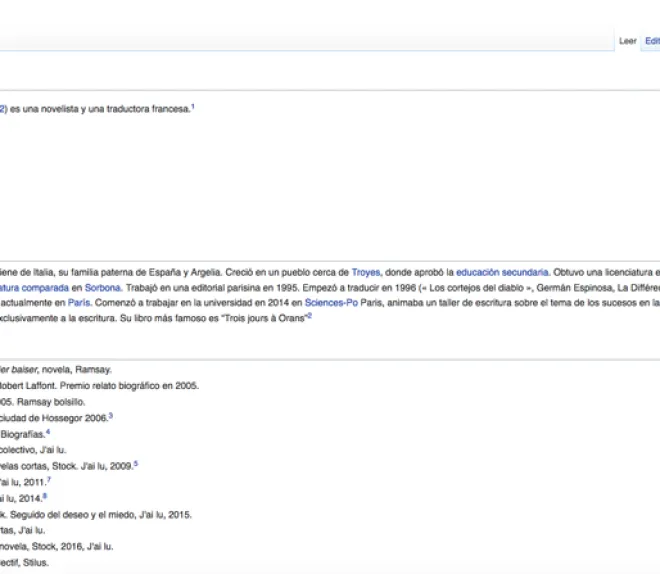Click the text 'Su libro más famoso es'

click(x=169, y=318)
